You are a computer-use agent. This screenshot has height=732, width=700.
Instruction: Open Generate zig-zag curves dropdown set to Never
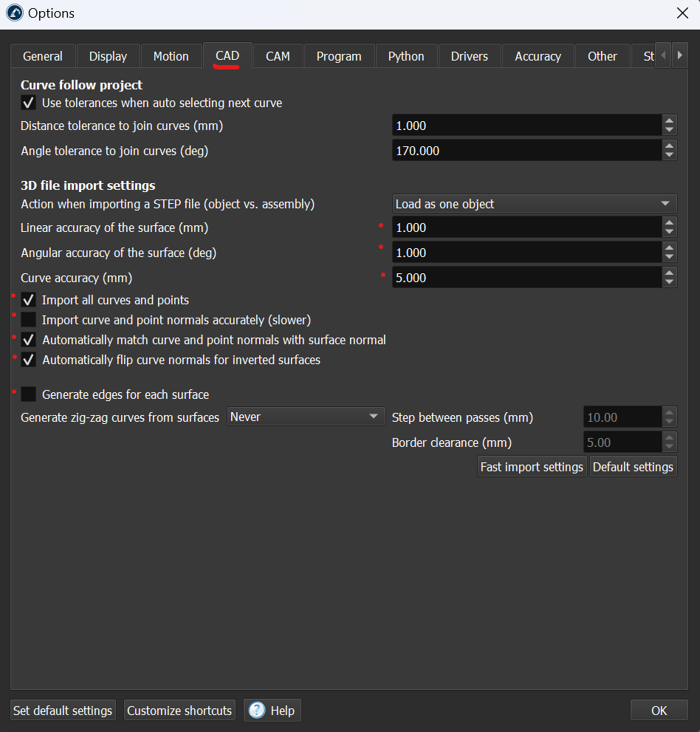coord(306,417)
